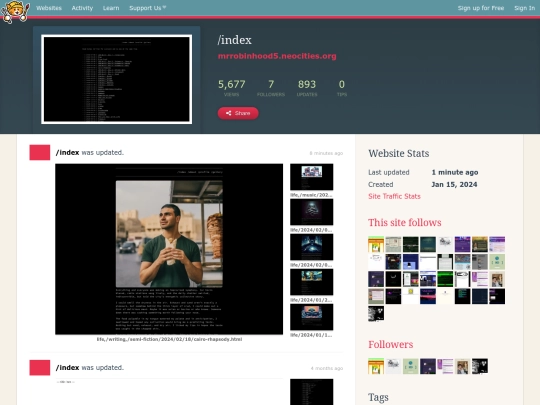Open the third follower's pale green icon

[411, 366]
